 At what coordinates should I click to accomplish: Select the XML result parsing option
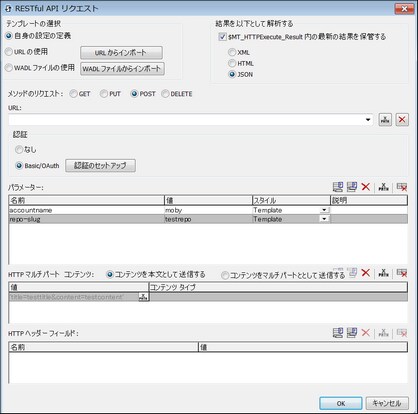(x=232, y=52)
